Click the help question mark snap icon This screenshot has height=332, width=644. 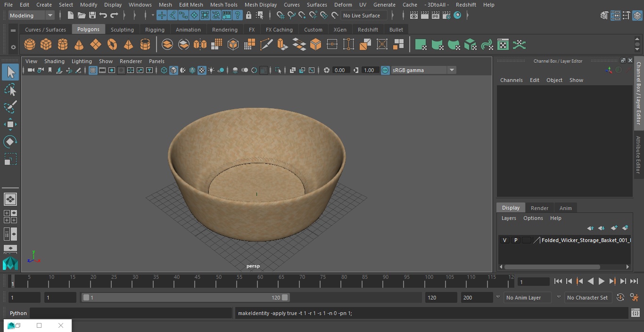(237, 16)
